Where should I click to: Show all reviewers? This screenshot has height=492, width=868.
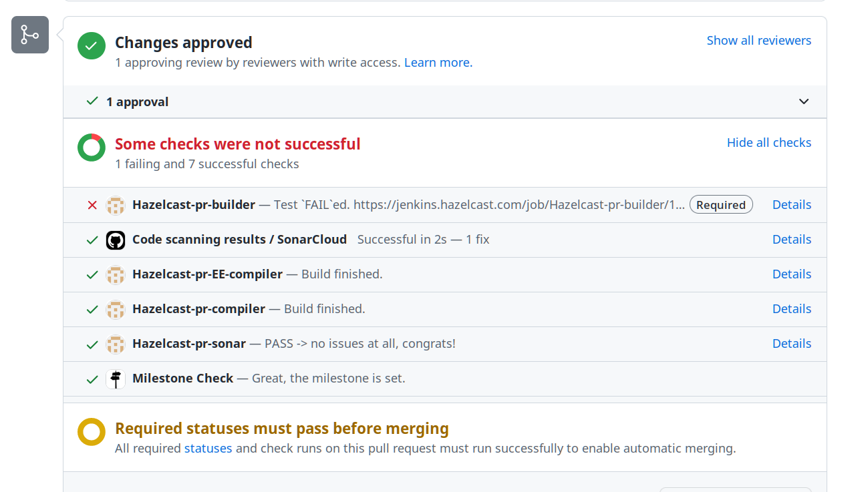tap(759, 40)
